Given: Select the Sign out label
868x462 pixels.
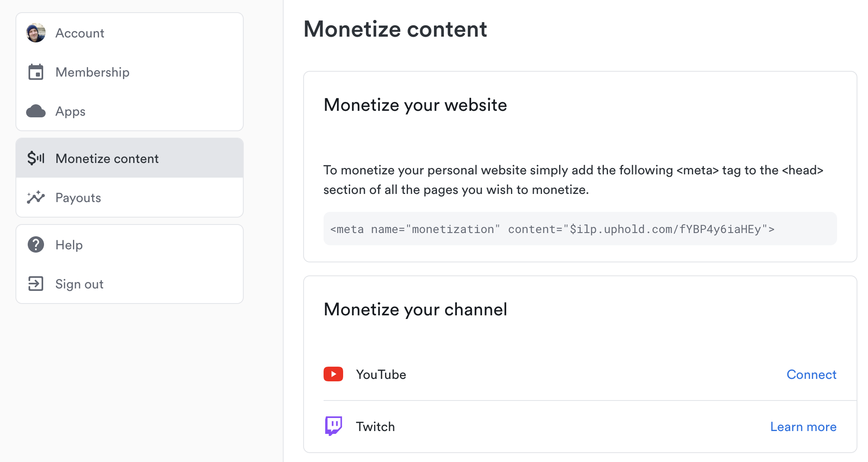Looking at the screenshot, I should (x=79, y=284).
